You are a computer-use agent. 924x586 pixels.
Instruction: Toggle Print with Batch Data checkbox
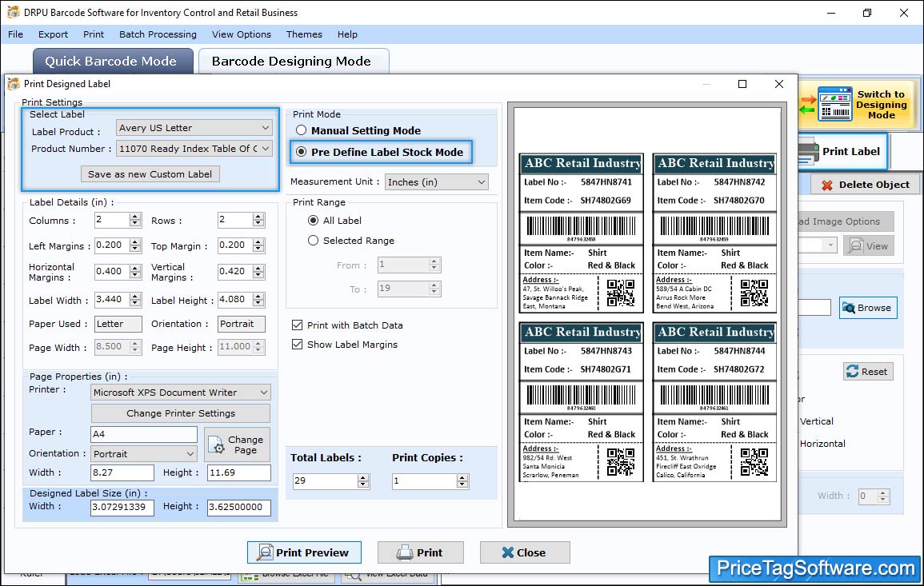point(298,325)
